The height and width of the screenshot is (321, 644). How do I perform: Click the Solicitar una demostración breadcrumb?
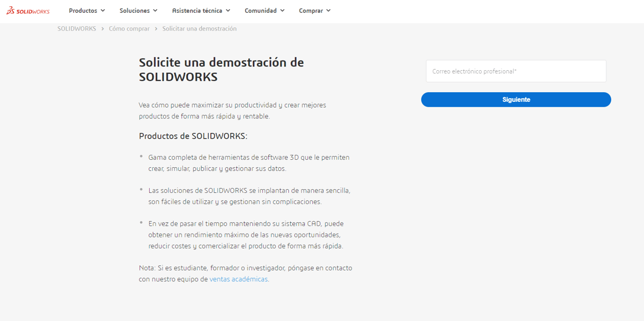200,29
